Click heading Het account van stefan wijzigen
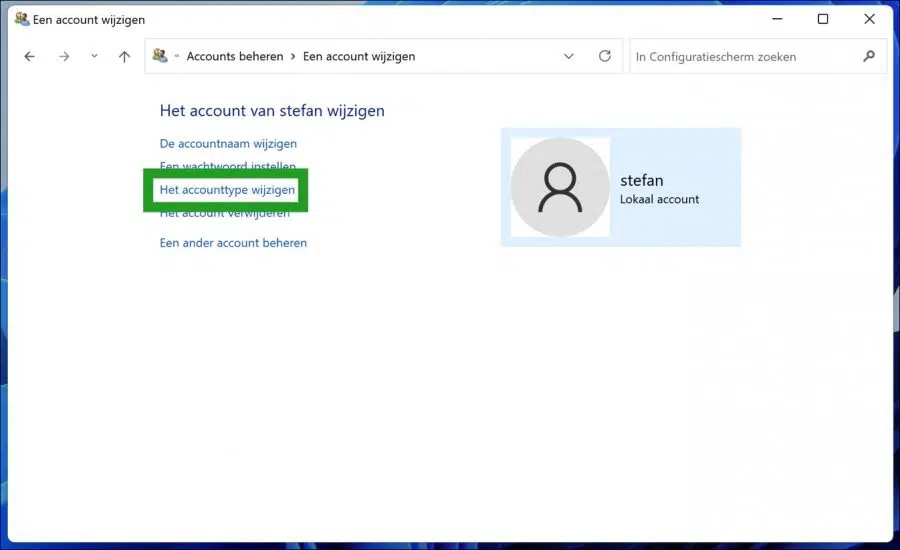This screenshot has height=550, width=900. [x=272, y=110]
